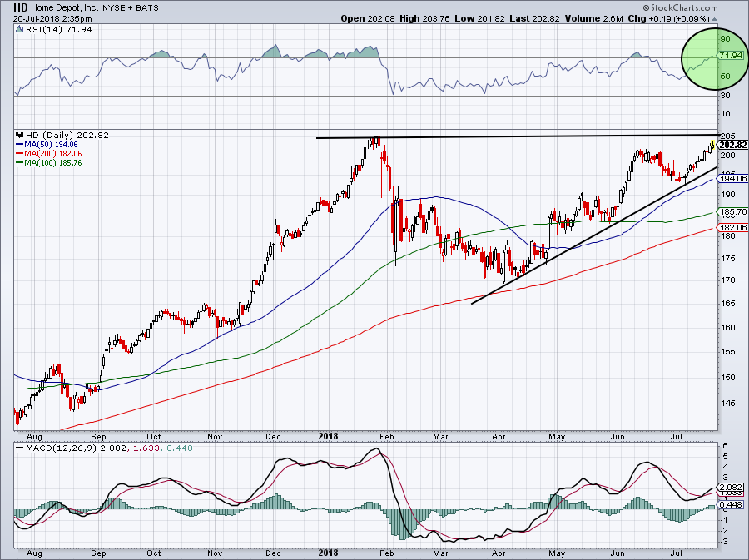The image size is (749, 560).
Task: Click the Open 202.08 value
Action: [x=368, y=18]
